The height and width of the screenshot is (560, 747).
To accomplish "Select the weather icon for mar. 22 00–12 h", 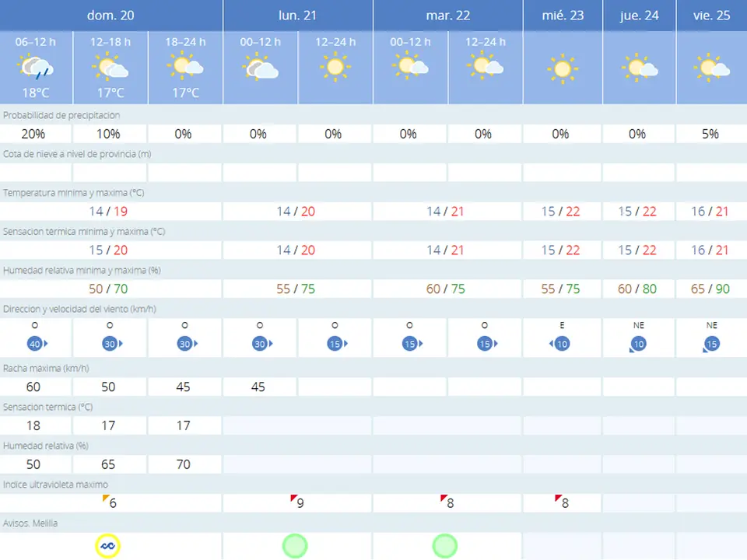I will point(410,65).
